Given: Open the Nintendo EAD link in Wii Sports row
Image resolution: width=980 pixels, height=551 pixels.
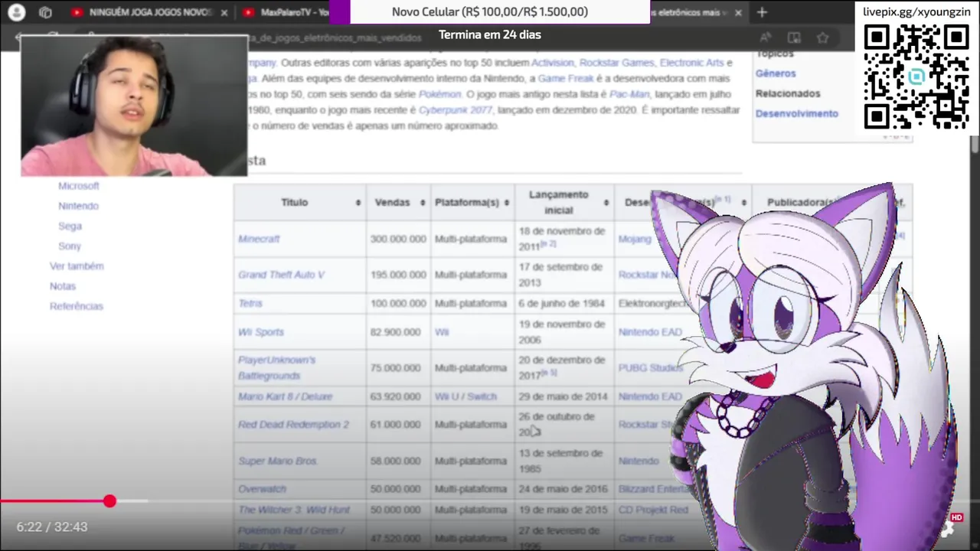Looking at the screenshot, I should coord(650,331).
